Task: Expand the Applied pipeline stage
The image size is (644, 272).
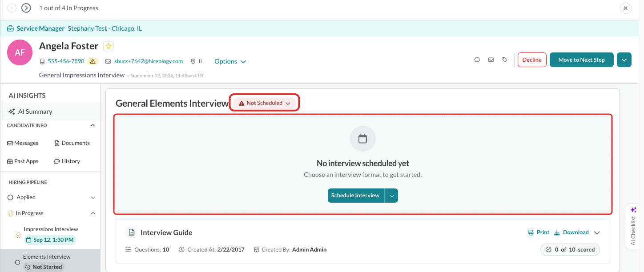Action: 93,197
